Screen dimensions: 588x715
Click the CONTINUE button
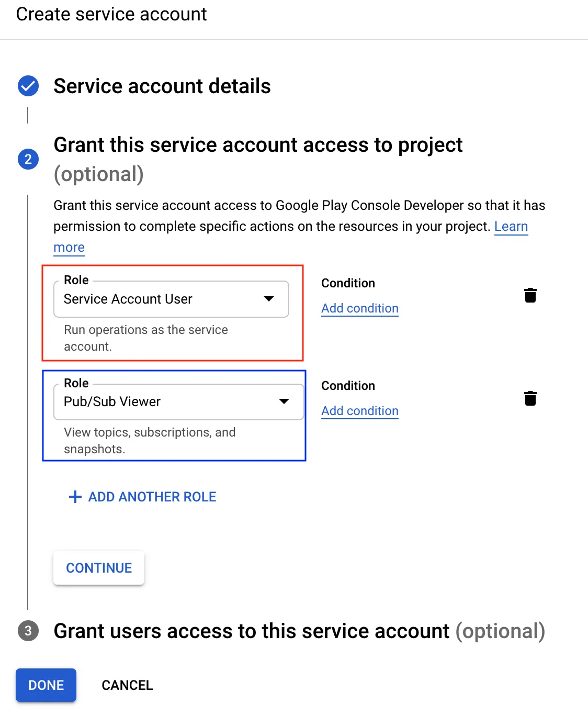(98, 568)
